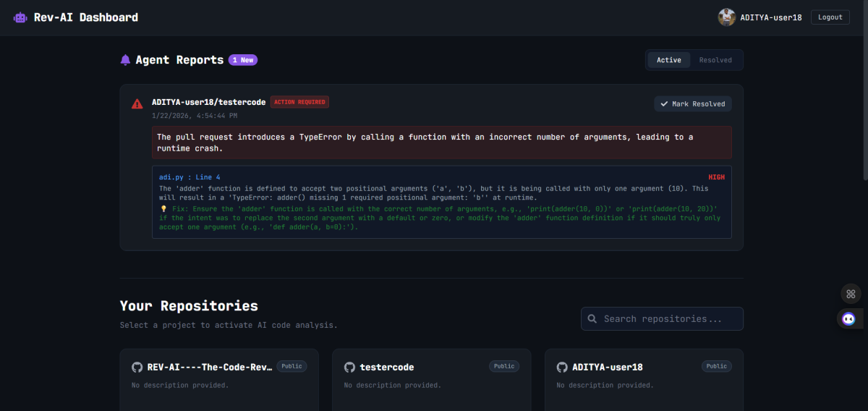Click the floating command shortcut icon
This screenshot has width=868, height=411.
851,294
